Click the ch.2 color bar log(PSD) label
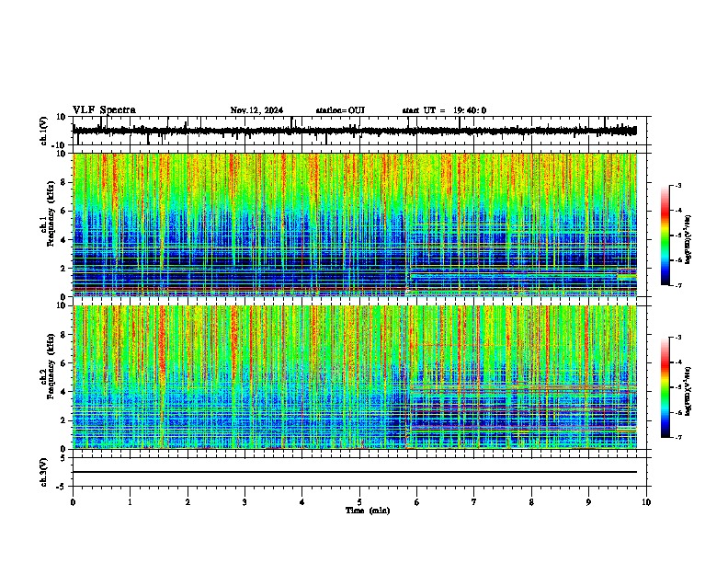This screenshot has height=563, width=728. click(x=688, y=391)
